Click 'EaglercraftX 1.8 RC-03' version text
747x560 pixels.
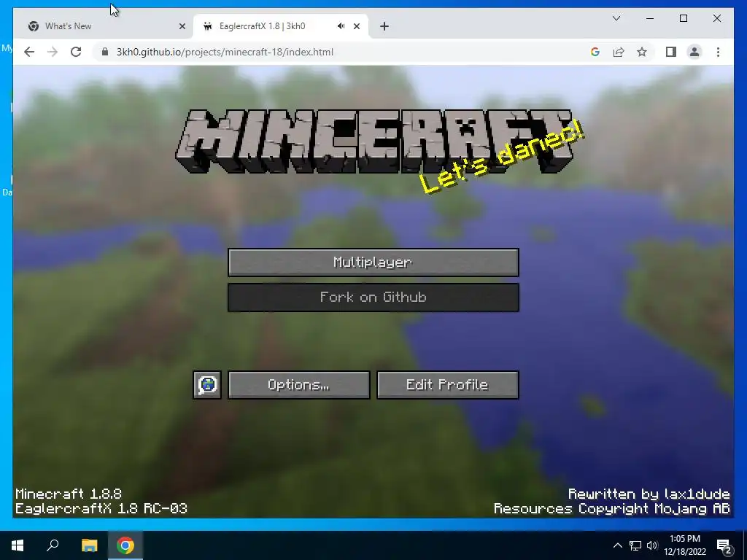tap(101, 508)
